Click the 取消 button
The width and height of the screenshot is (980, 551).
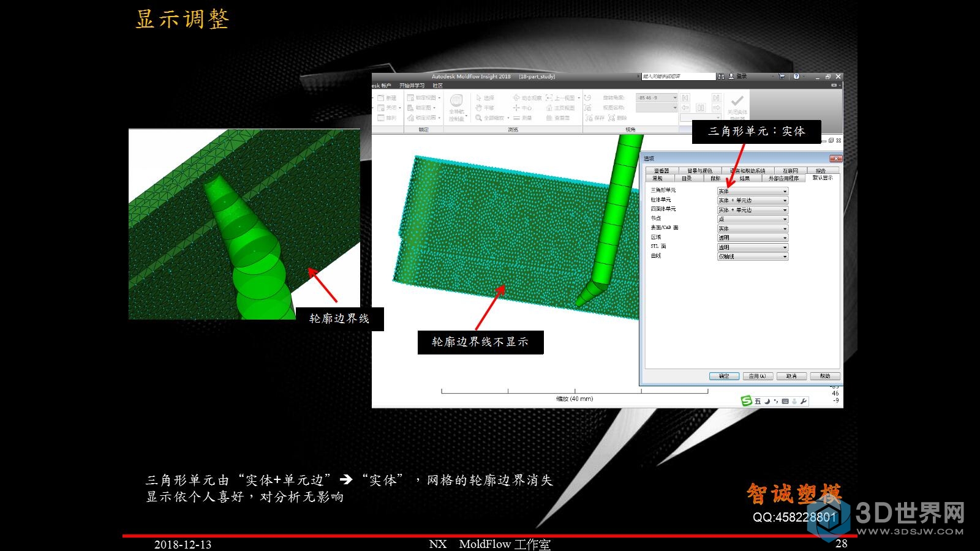pos(791,376)
